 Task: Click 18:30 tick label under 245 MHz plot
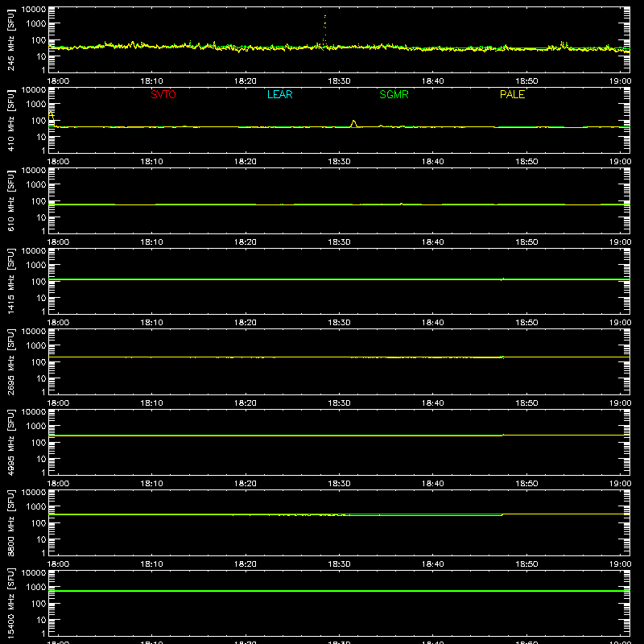pos(339,81)
